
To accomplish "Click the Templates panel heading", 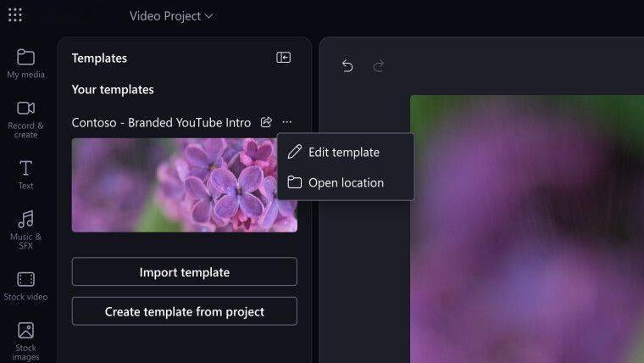I will tap(99, 59).
